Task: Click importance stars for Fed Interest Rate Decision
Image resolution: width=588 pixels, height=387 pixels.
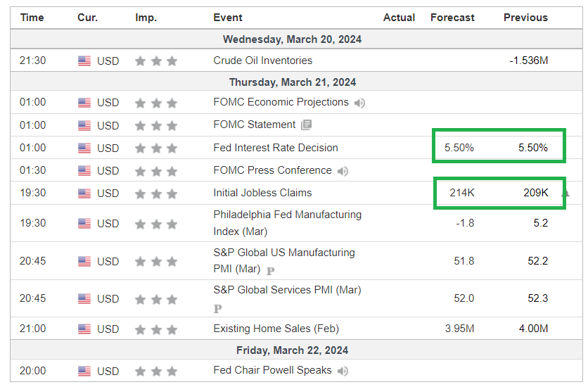Action: (x=156, y=148)
